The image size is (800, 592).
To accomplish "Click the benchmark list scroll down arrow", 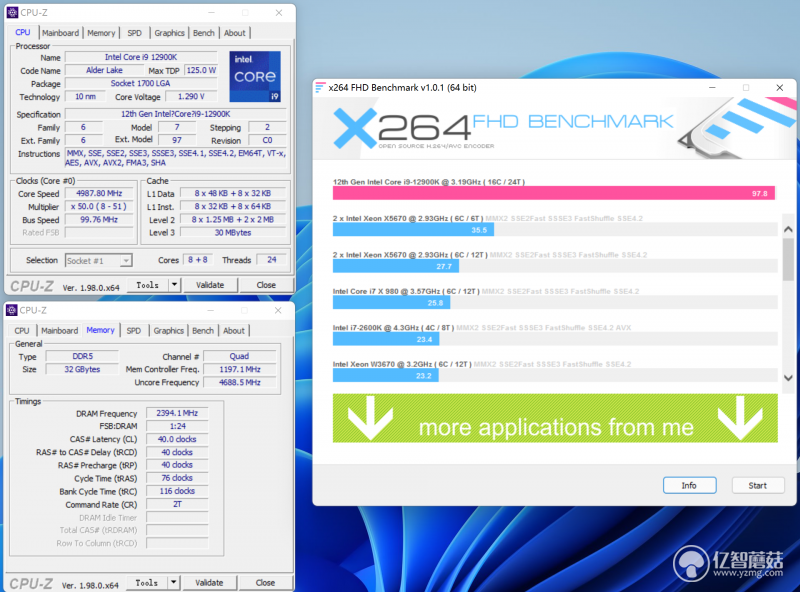I will tap(788, 378).
